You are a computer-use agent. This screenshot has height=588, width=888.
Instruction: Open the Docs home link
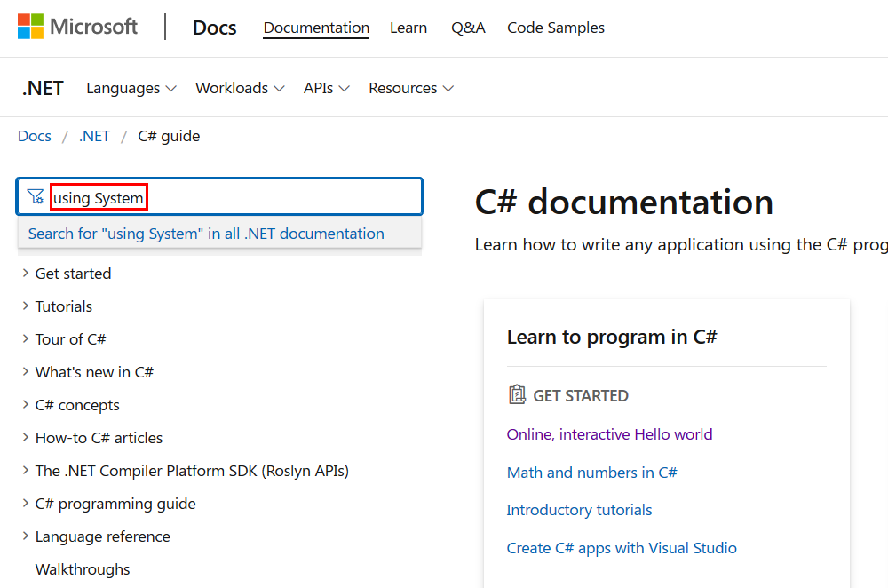coord(214,28)
